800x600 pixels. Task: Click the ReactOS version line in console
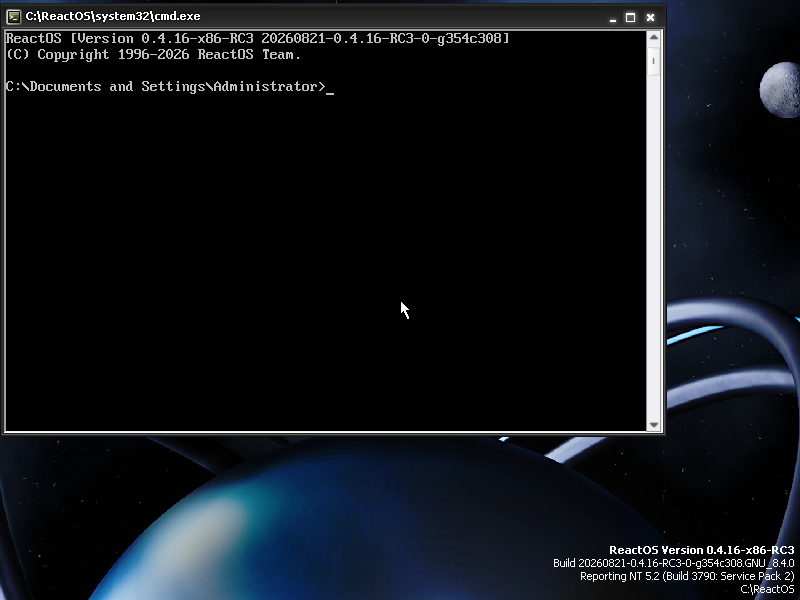pos(257,38)
